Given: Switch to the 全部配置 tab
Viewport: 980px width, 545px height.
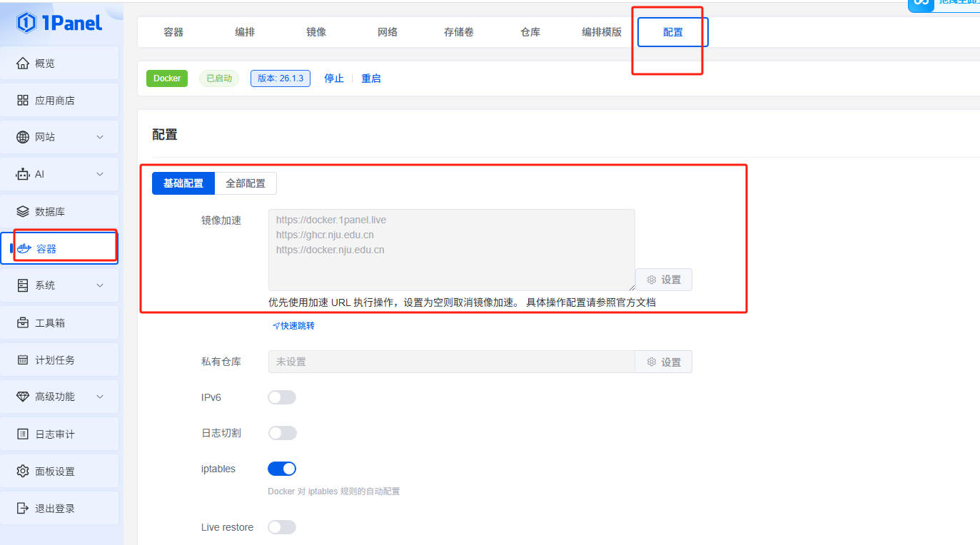Looking at the screenshot, I should (246, 183).
